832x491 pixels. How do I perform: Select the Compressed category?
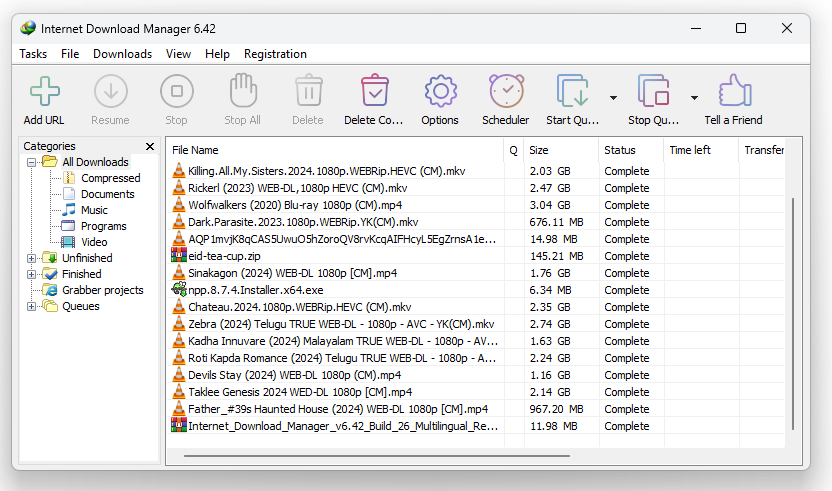pos(110,178)
